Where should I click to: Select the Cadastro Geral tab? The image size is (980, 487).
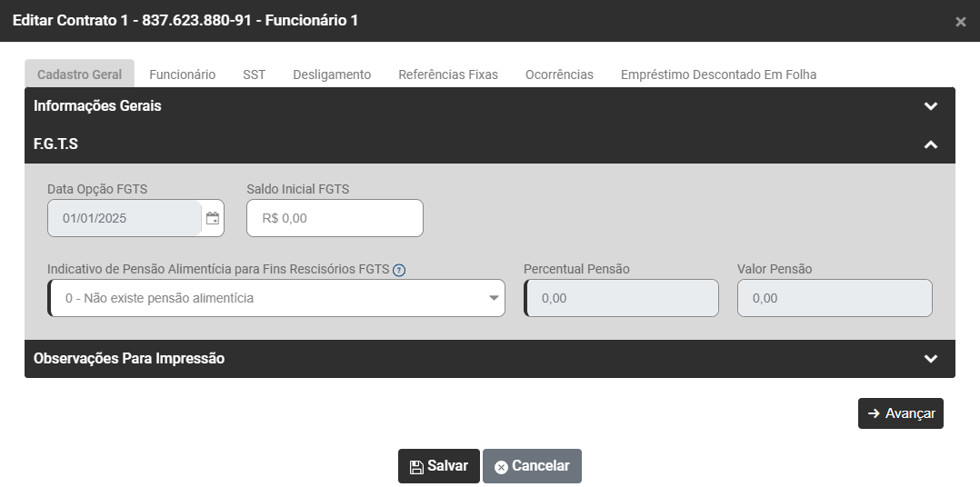(x=79, y=75)
